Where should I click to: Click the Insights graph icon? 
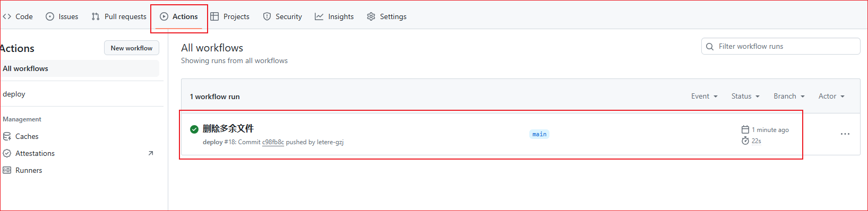coord(319,16)
